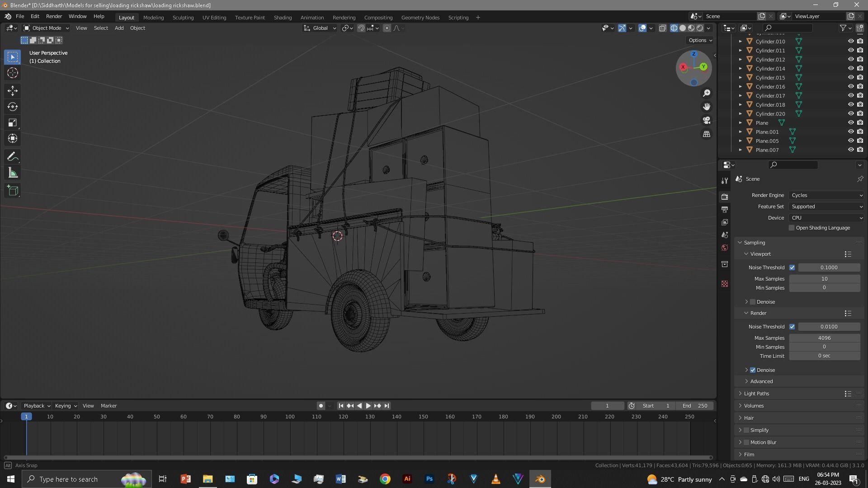Toggle X-ray view button

click(x=662, y=28)
